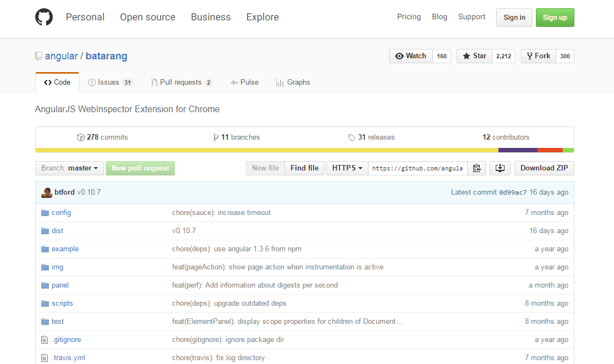Click the Download ZIP button
The height and width of the screenshot is (364, 614).
click(x=544, y=168)
